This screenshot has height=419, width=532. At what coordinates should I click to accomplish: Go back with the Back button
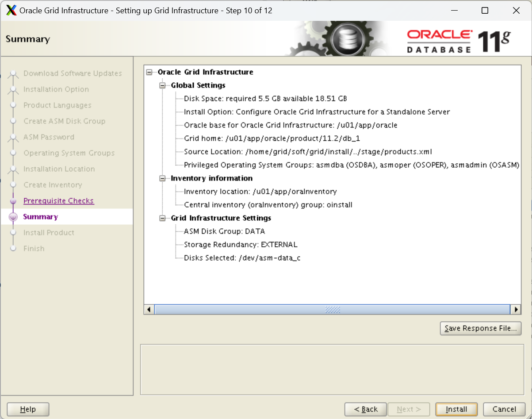(x=366, y=409)
